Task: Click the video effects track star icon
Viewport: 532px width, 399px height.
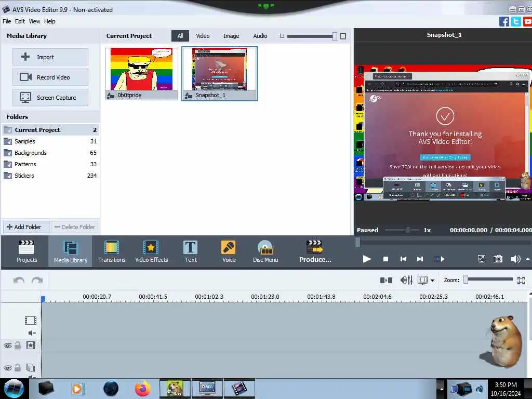Action: (x=31, y=345)
